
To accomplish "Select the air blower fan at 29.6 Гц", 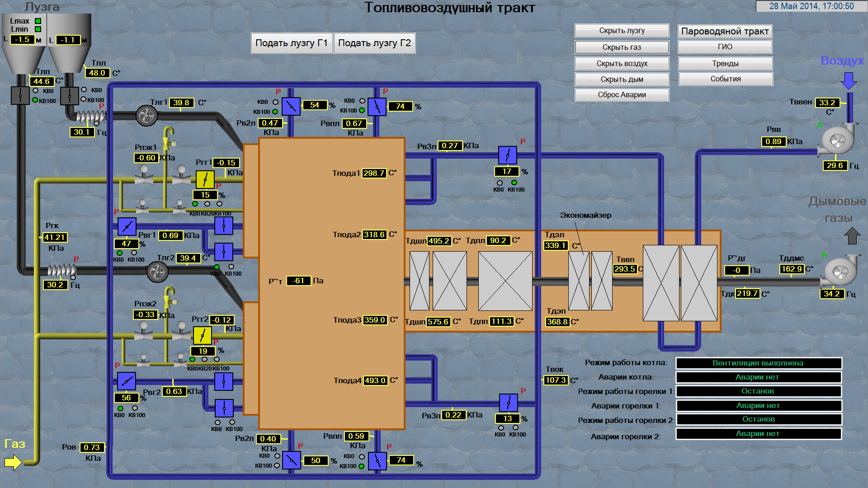I will (838, 141).
